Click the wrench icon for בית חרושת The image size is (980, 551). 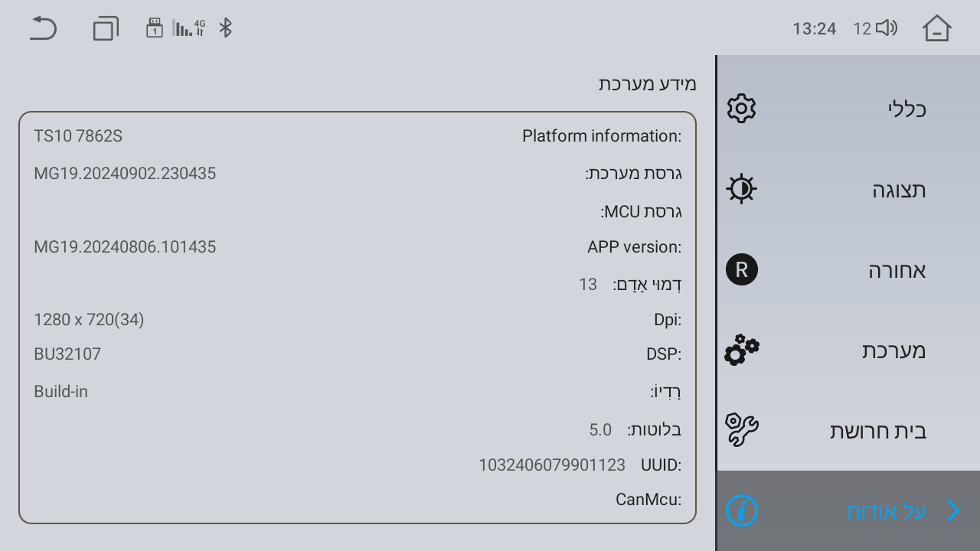(741, 430)
